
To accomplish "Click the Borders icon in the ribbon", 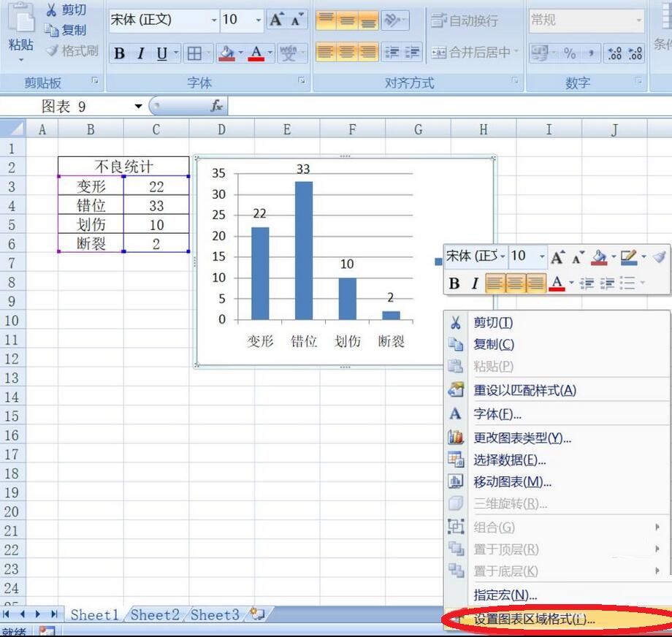I will click(194, 53).
